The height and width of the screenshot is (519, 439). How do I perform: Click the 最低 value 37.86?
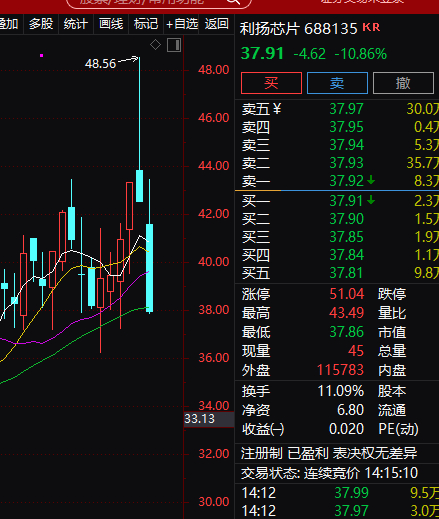tap(347, 332)
